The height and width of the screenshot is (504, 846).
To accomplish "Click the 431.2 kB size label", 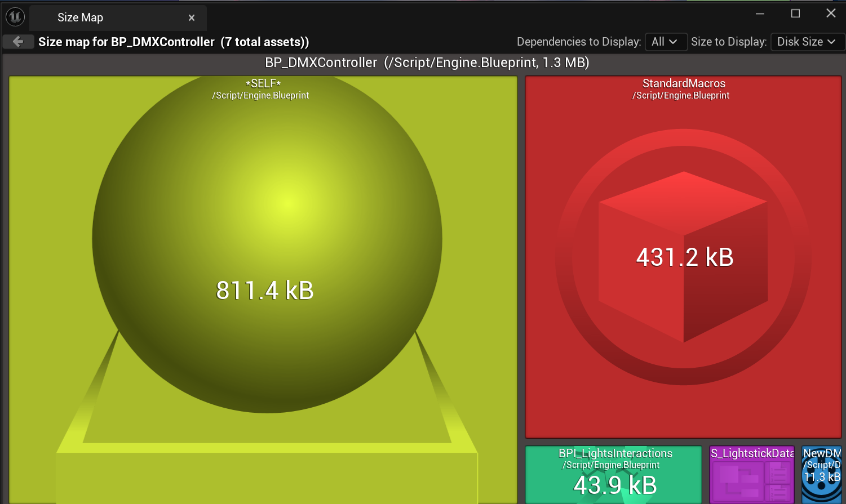I will click(684, 257).
